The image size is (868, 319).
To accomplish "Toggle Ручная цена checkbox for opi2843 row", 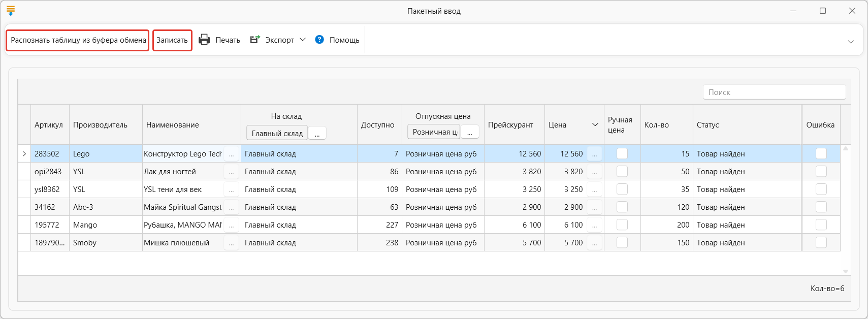I will pos(622,171).
